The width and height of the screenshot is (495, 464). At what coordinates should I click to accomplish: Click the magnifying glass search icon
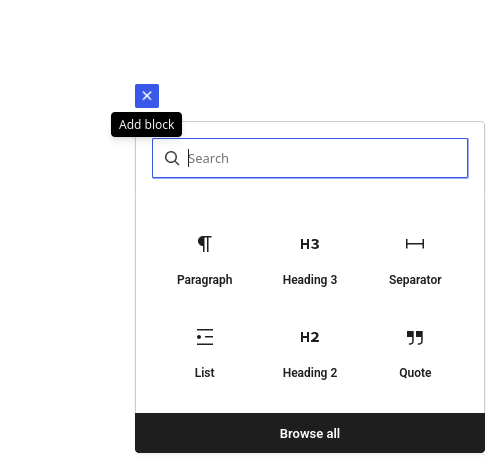[172, 158]
